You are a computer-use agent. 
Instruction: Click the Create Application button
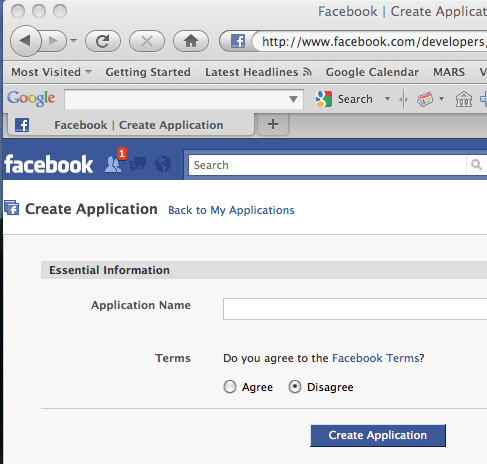(x=378, y=435)
